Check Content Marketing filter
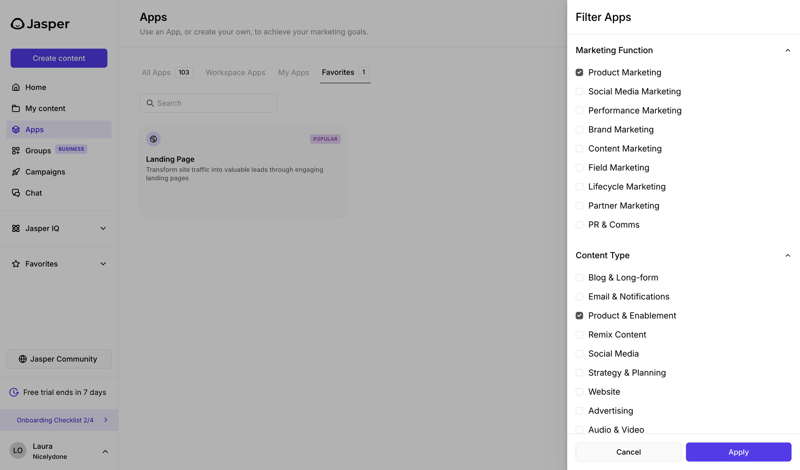 point(579,149)
